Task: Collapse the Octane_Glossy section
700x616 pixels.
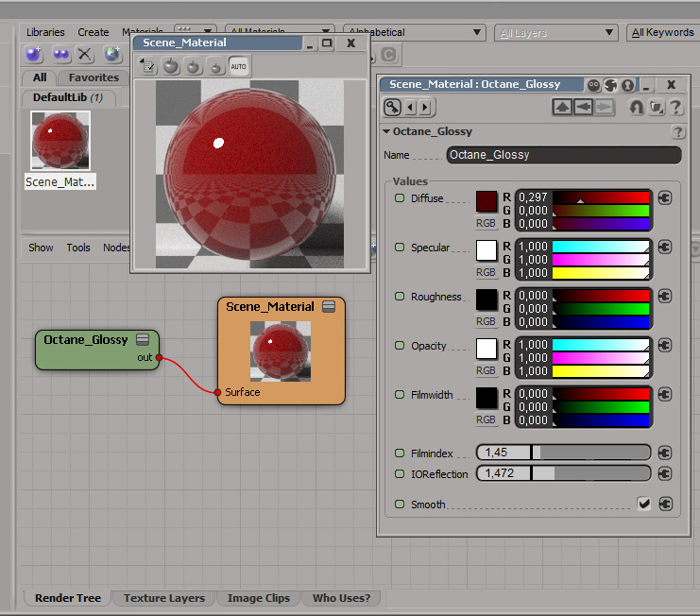Action: click(386, 131)
